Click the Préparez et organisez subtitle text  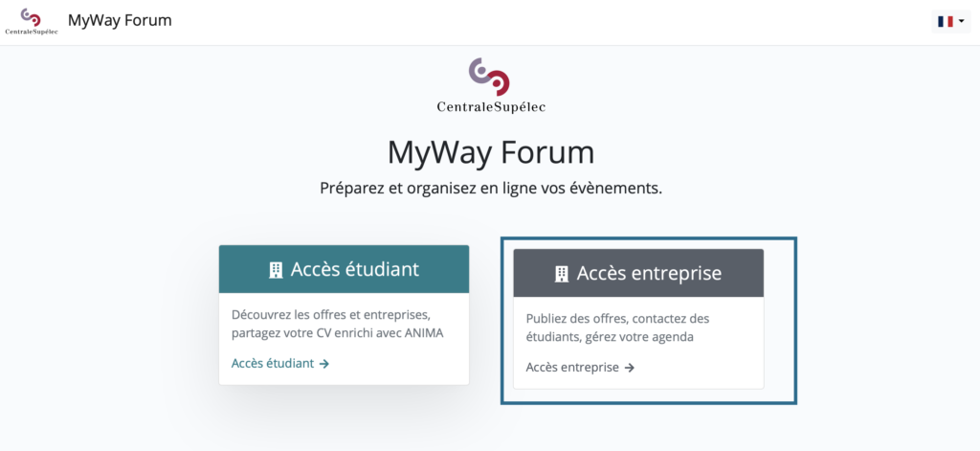pyautogui.click(x=491, y=189)
